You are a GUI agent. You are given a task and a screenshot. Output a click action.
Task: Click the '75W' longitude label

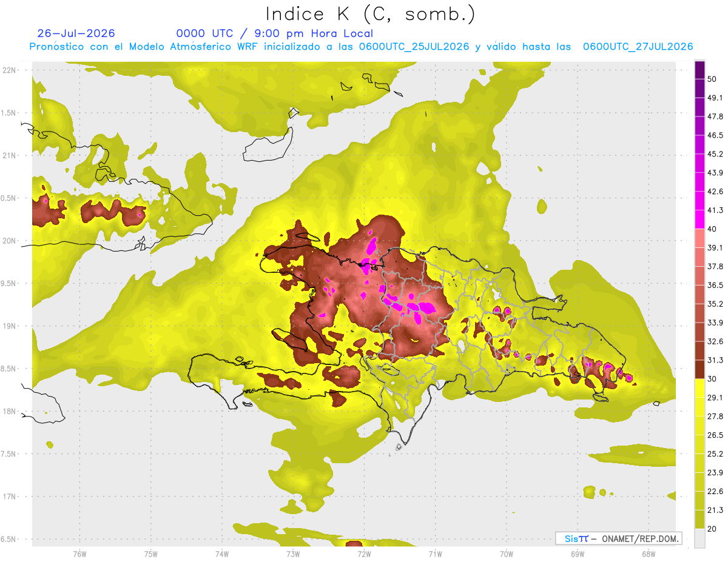pos(151,554)
